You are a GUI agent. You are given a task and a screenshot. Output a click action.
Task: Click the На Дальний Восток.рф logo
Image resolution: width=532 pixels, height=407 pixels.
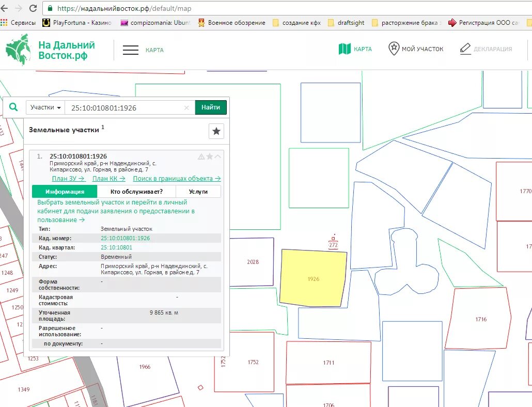point(50,50)
